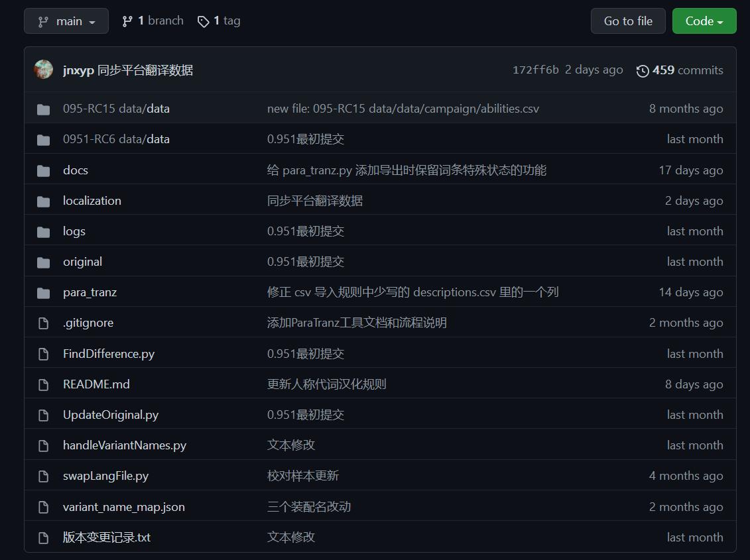Click the tag icon beside 1 tag
Screen dimensions: 750x560
point(204,21)
